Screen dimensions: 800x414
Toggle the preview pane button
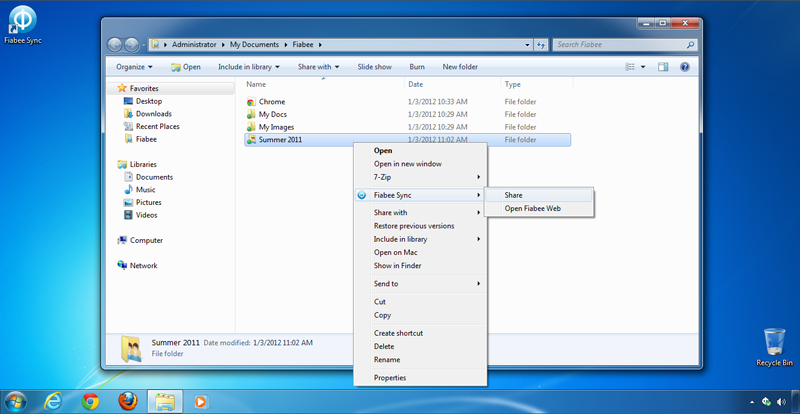(663, 67)
